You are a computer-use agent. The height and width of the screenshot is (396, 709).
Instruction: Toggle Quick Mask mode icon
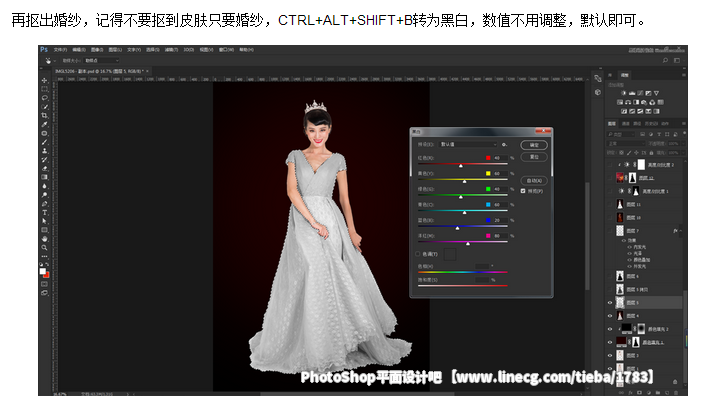click(44, 284)
